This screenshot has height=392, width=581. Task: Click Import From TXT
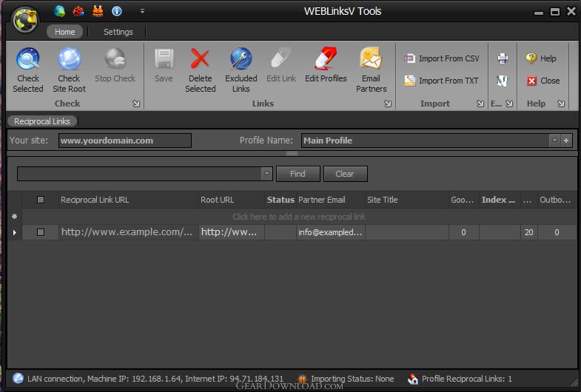pyautogui.click(x=442, y=81)
